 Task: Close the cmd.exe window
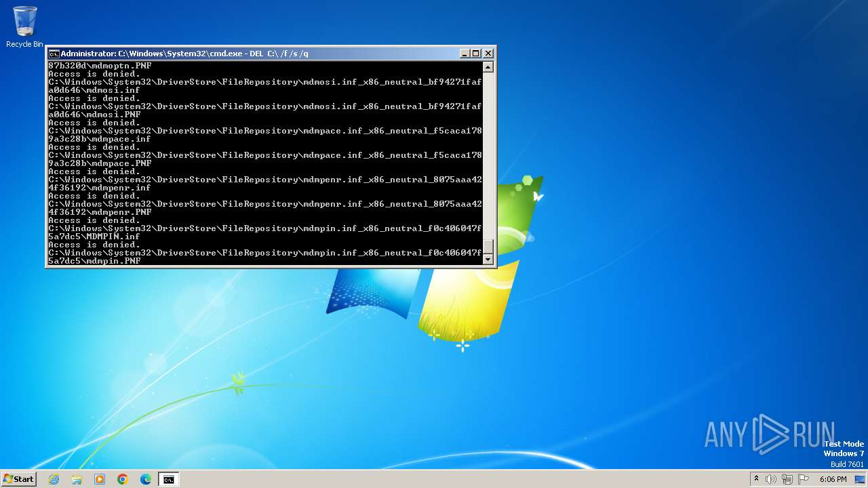click(x=488, y=54)
